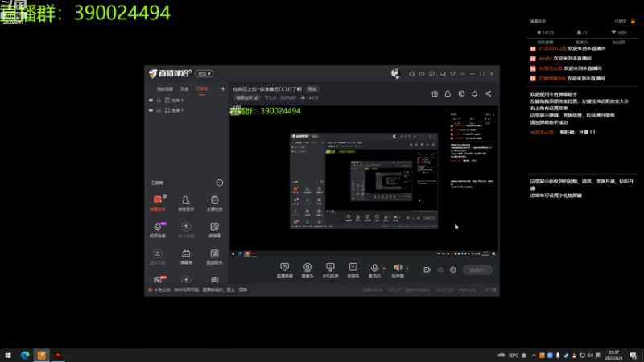The width and height of the screenshot is (644, 362).
Task: Click the user avatar in title bar
Action: coord(395,73)
